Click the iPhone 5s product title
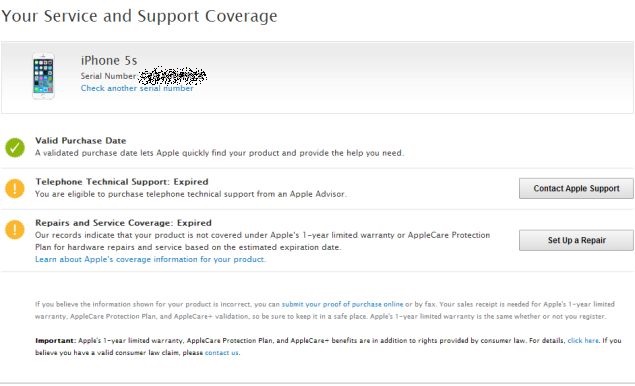The width and height of the screenshot is (635, 386). (x=109, y=61)
